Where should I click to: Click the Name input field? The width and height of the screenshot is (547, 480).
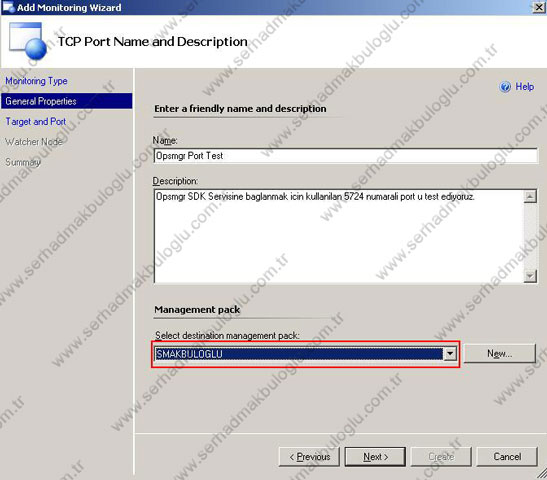click(345, 156)
